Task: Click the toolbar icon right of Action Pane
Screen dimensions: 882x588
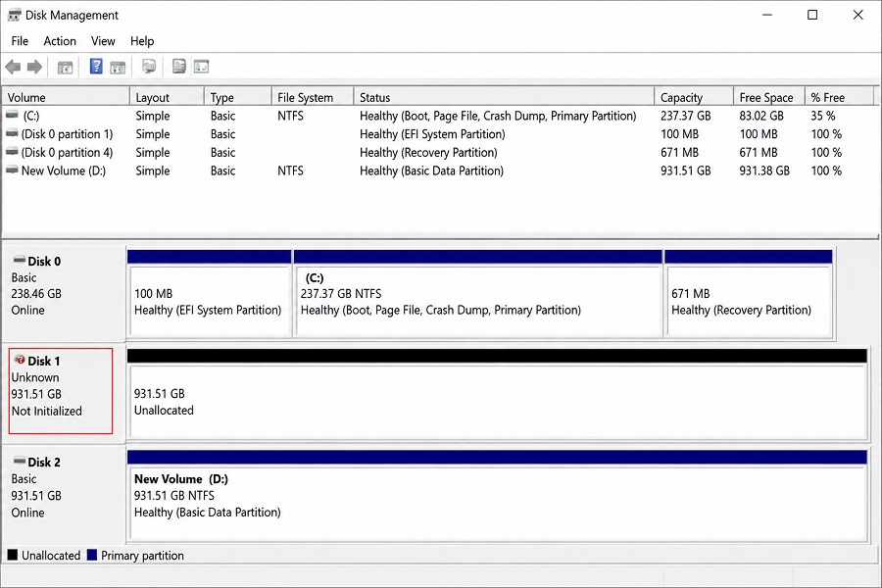Action: 149,67
